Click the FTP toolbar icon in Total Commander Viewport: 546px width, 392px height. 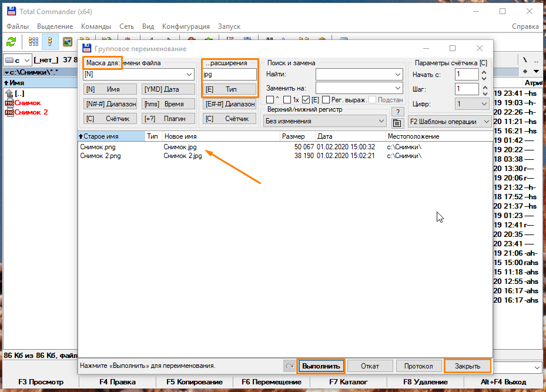[230, 38]
